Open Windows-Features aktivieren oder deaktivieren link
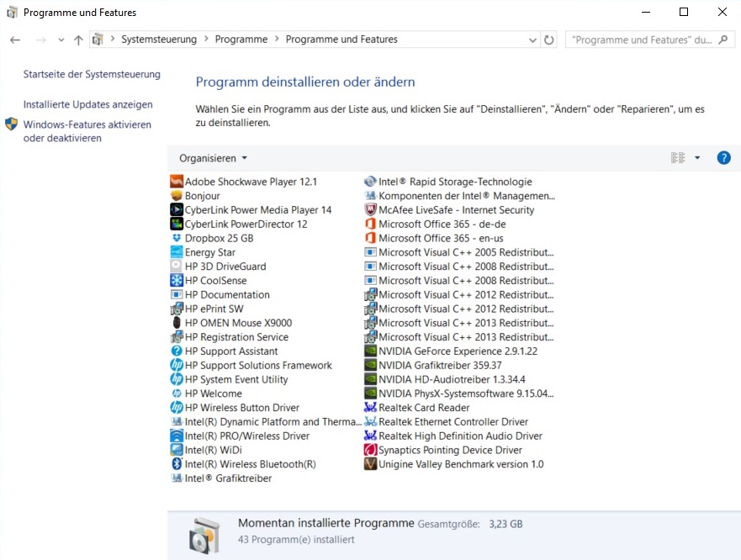Screen dimensions: 741x560 tap(87, 131)
